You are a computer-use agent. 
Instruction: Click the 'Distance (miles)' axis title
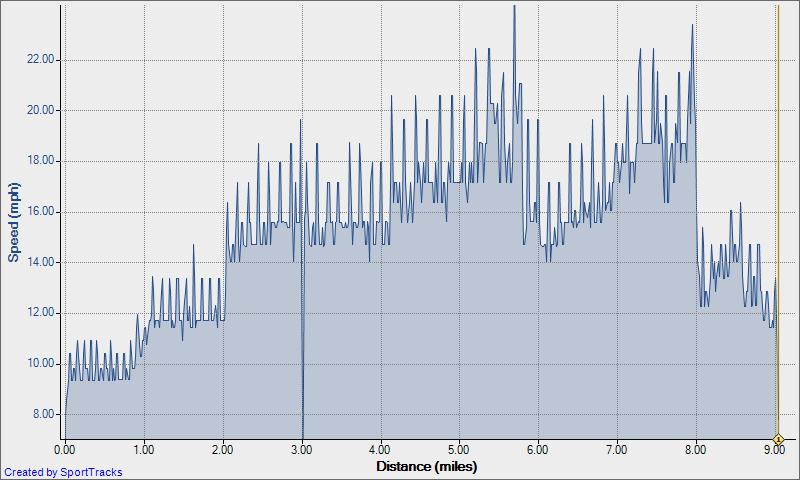(427, 466)
